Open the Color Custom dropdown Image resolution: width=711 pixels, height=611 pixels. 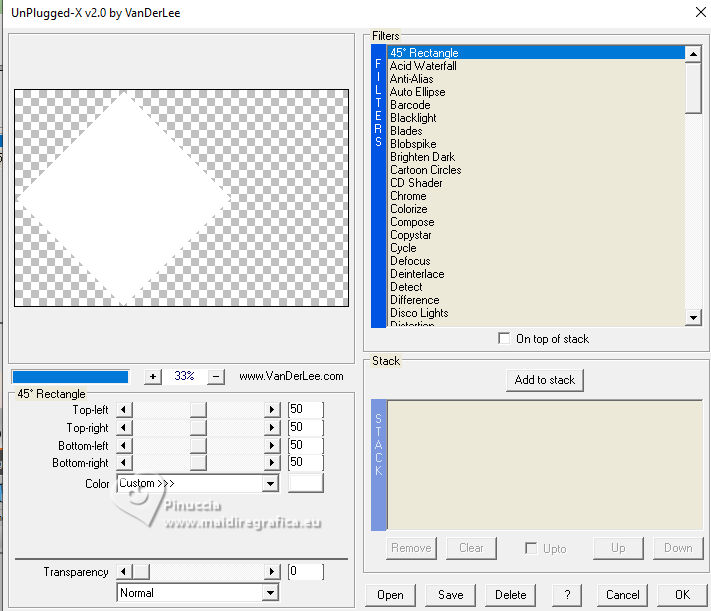click(270, 484)
